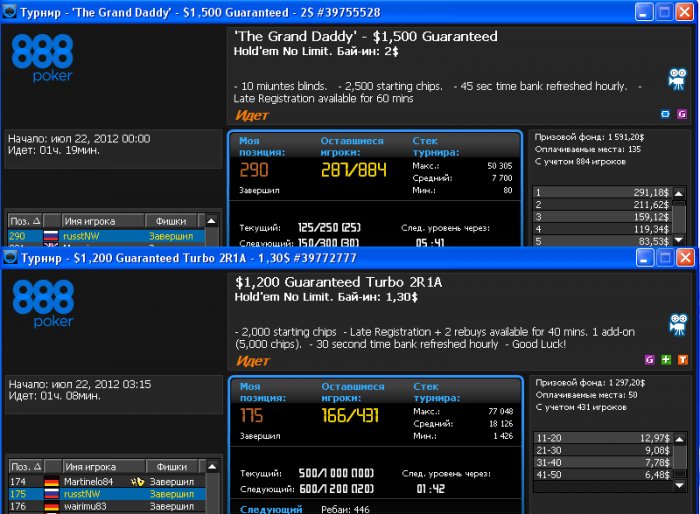The width and height of the screenshot is (700, 514).
Task: Click up arrow of Turbo prize payouts scrollbar
Action: (x=679, y=439)
